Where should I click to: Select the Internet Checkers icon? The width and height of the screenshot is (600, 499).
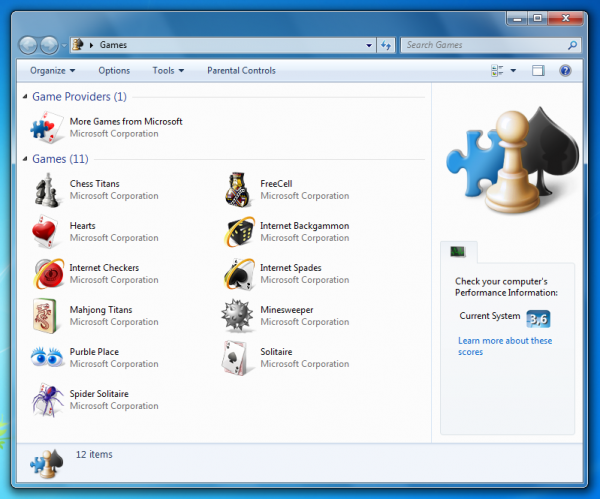click(x=49, y=273)
